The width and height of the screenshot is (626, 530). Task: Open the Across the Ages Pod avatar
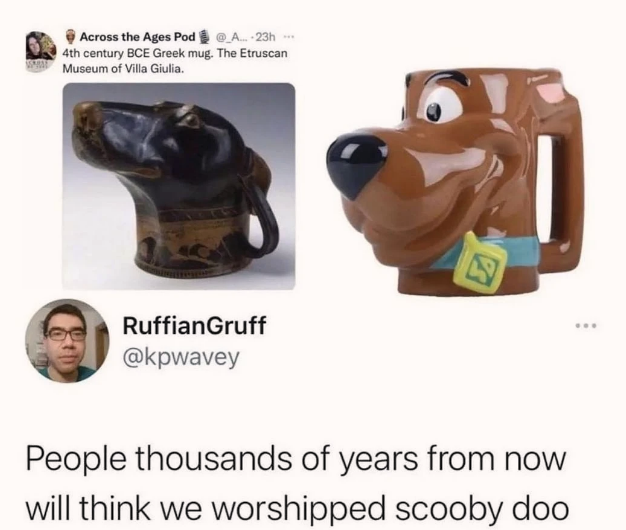pyautogui.click(x=41, y=52)
